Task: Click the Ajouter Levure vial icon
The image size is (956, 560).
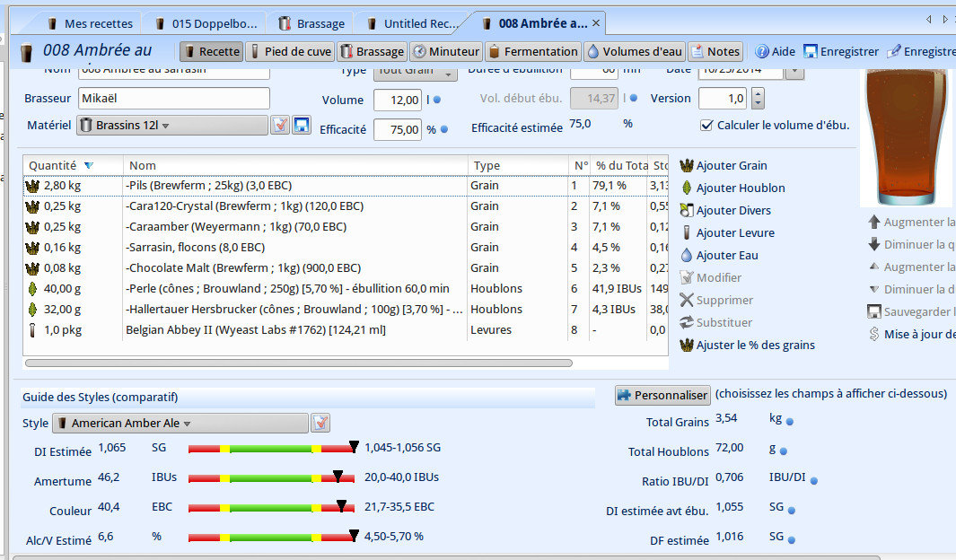Action: coord(687,232)
